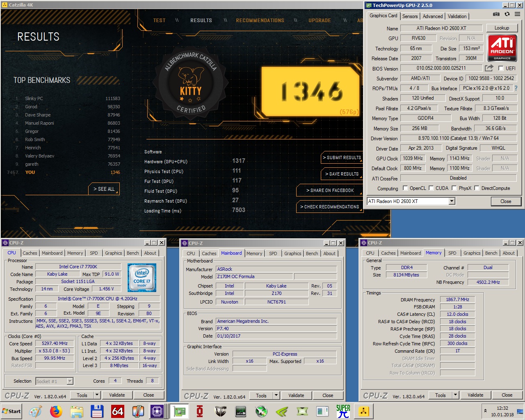Screen dimensions: 525x420
Task: Click the 1346 score panel
Action: pyautogui.click(x=310, y=91)
